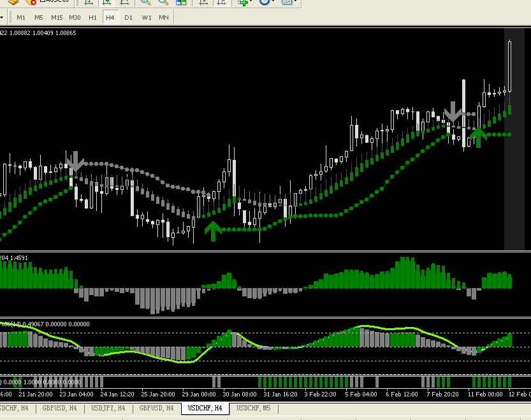The width and height of the screenshot is (531, 420).
Task: Toggle Auto Scroll chart icon
Action: point(203,2)
